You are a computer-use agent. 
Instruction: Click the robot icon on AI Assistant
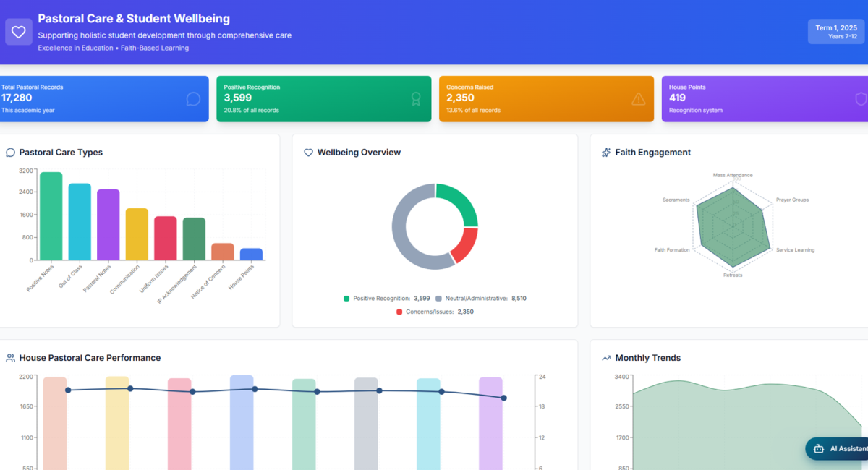point(819,449)
